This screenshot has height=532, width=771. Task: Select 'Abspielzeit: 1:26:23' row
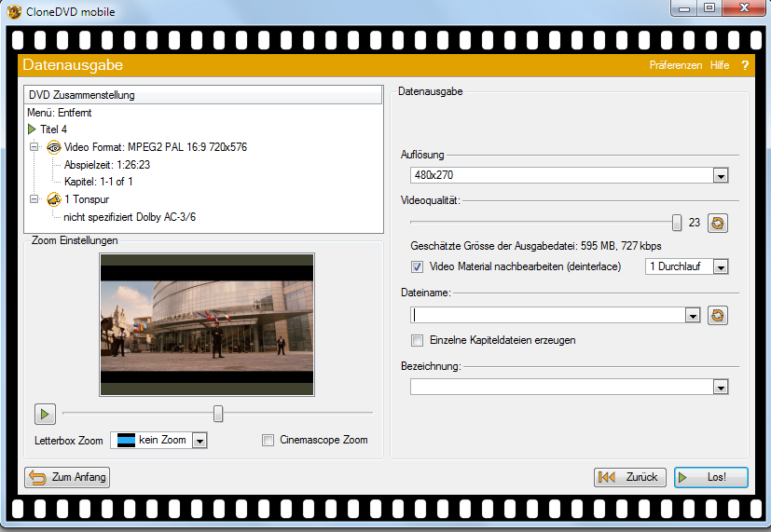coord(106,165)
